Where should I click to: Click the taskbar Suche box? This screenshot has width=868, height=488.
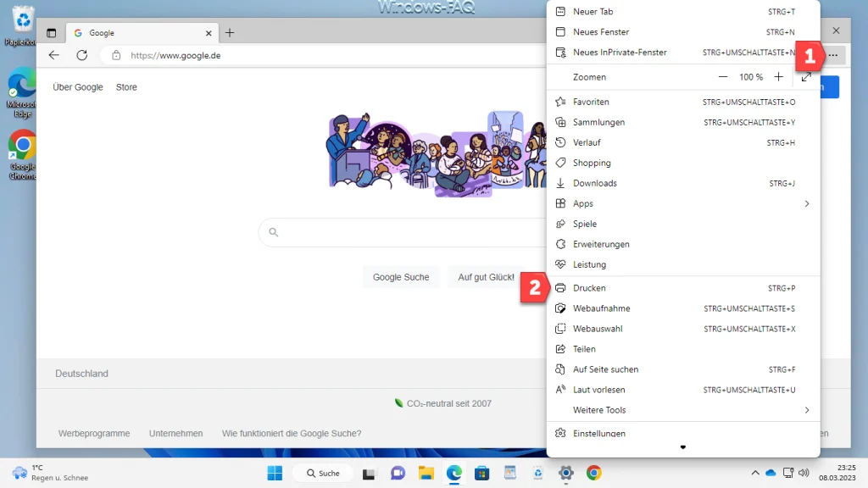pyautogui.click(x=323, y=473)
